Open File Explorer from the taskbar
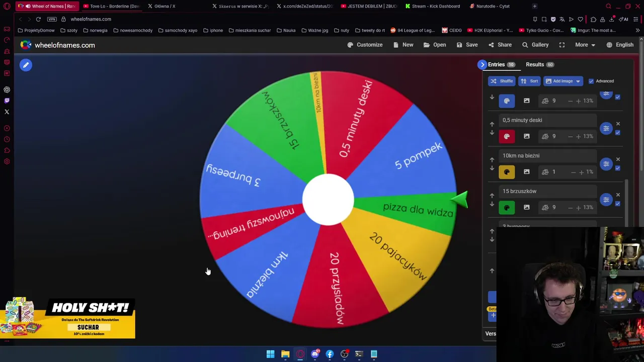Screen dimensions: 644x362 click(x=285, y=354)
